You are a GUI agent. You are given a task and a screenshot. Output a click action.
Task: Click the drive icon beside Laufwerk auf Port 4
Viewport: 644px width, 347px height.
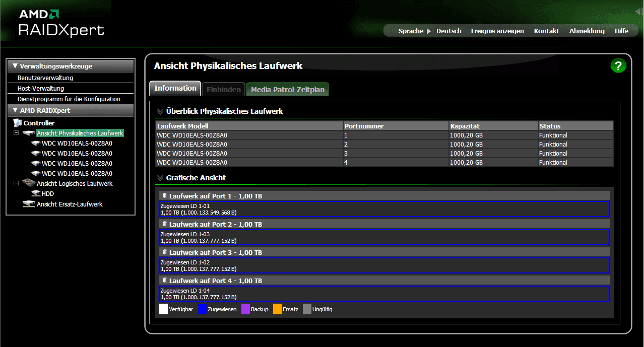(x=164, y=280)
